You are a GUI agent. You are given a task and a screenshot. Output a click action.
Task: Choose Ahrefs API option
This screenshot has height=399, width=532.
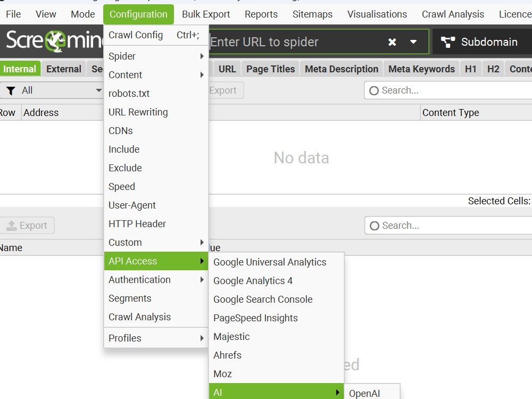pyautogui.click(x=277, y=355)
